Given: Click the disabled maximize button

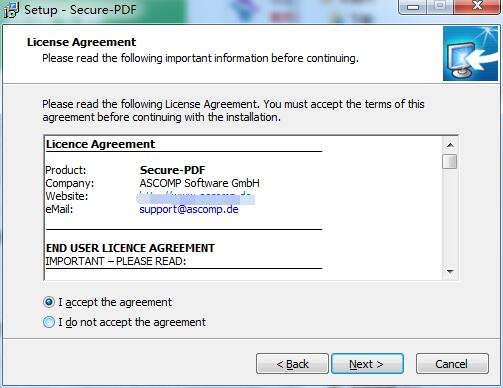Looking at the screenshot, I should pos(440,7).
